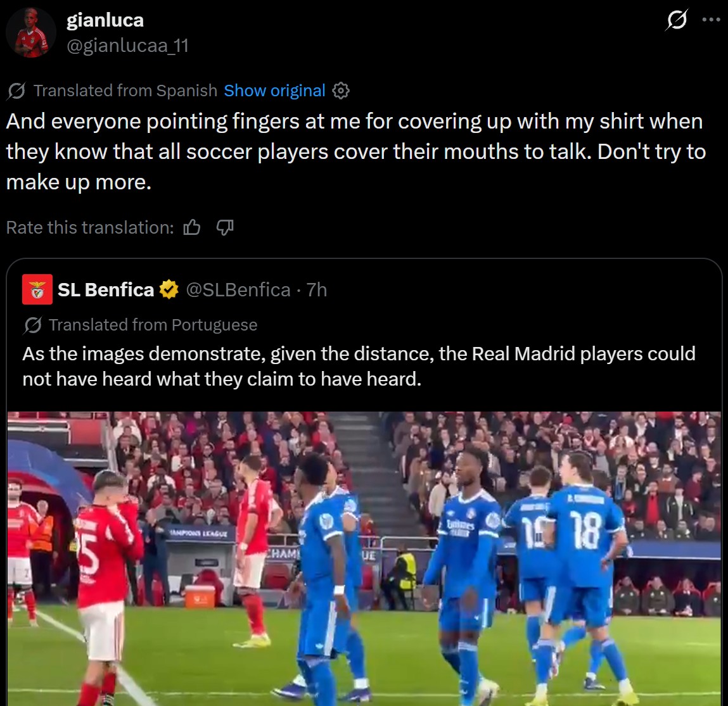Open the three-dot more options menu
728x706 pixels.
711,20
